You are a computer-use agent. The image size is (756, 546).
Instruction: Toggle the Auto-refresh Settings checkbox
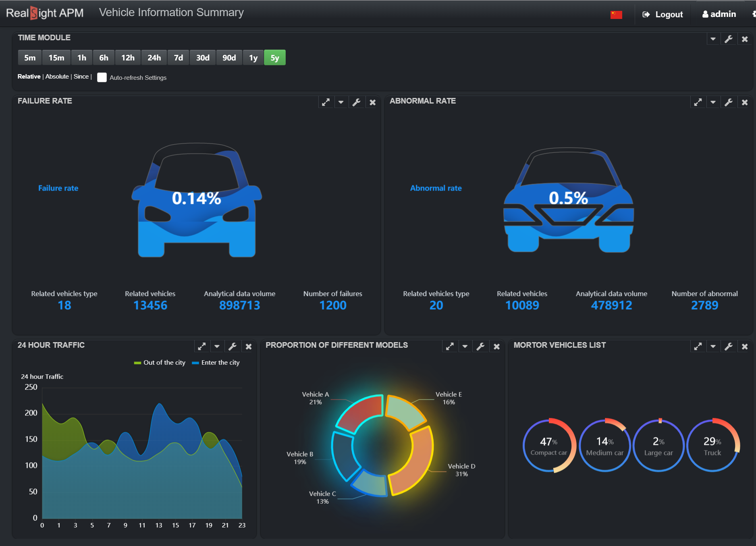tap(102, 77)
